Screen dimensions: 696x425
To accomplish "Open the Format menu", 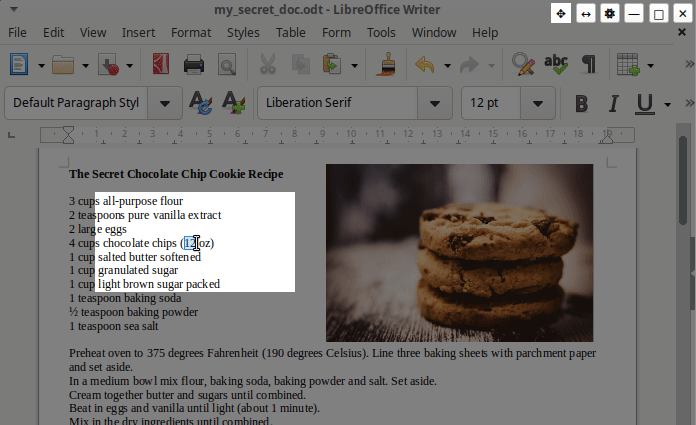I will coord(191,32).
